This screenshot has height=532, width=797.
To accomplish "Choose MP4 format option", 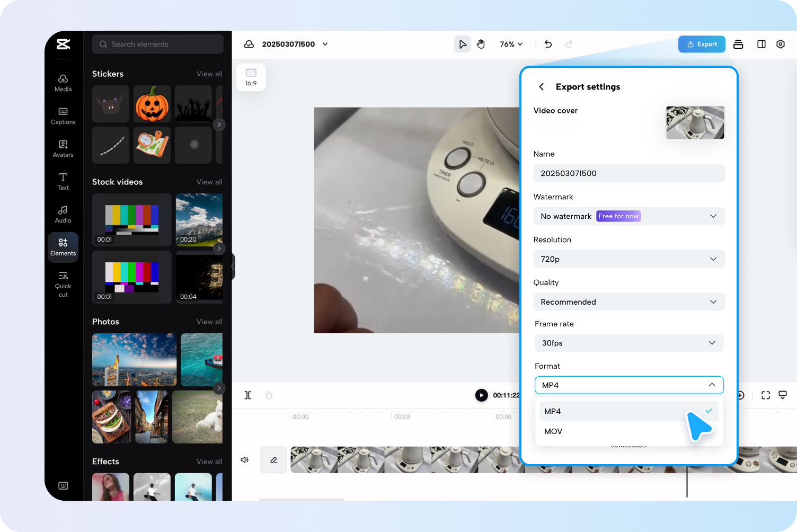I will click(629, 411).
